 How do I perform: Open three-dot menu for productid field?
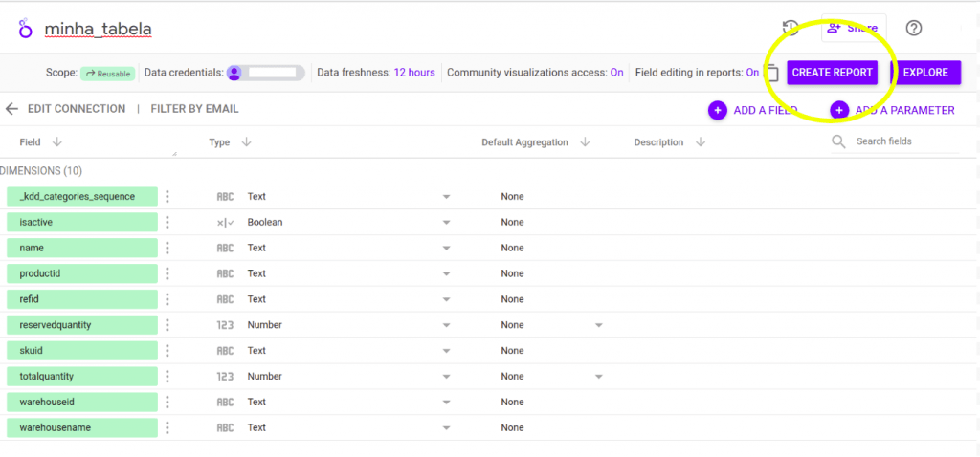pyautogui.click(x=167, y=273)
